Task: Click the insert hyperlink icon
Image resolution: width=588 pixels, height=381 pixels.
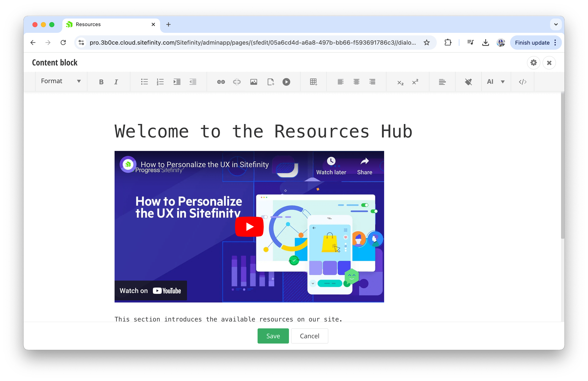Action: point(221,82)
